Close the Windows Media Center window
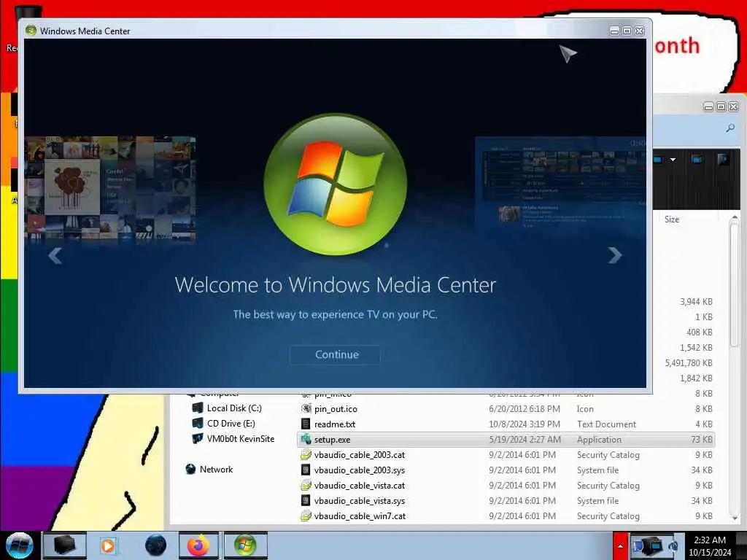The image size is (747, 560). (639, 31)
